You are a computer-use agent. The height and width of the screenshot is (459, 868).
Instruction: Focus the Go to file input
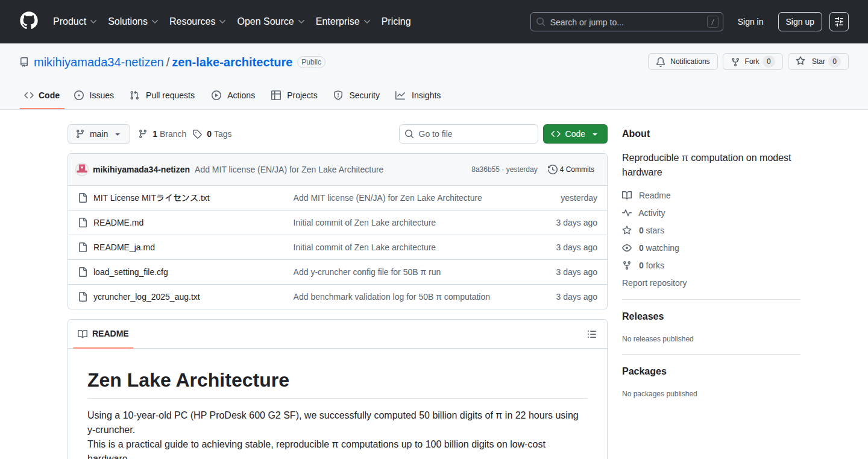click(x=468, y=134)
